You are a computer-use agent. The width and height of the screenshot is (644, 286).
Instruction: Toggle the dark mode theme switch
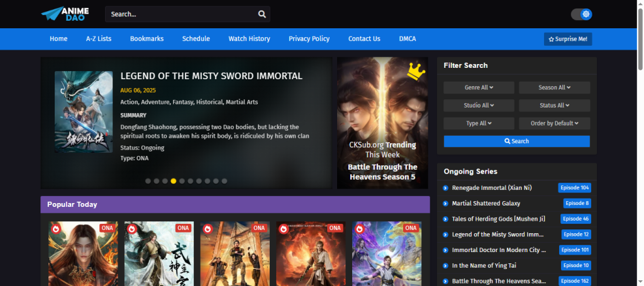pos(581,14)
